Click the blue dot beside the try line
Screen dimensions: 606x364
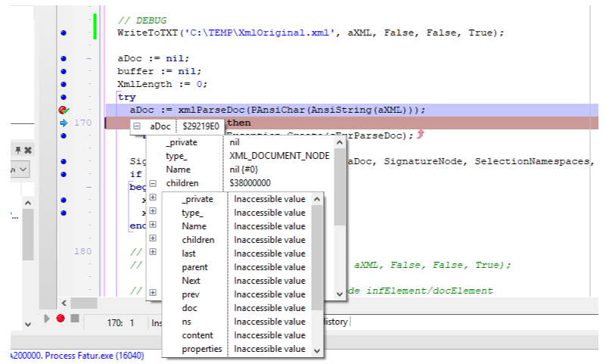click(x=64, y=98)
